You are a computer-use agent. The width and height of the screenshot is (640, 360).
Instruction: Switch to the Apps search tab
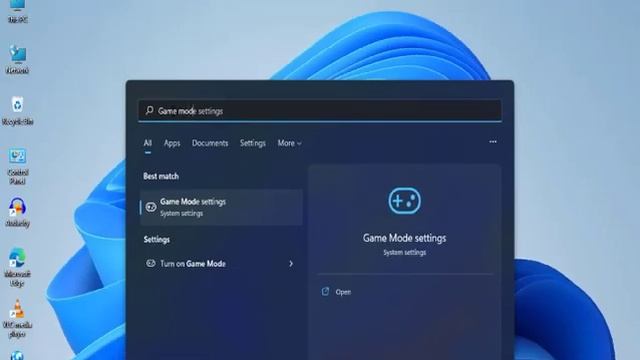[172, 143]
